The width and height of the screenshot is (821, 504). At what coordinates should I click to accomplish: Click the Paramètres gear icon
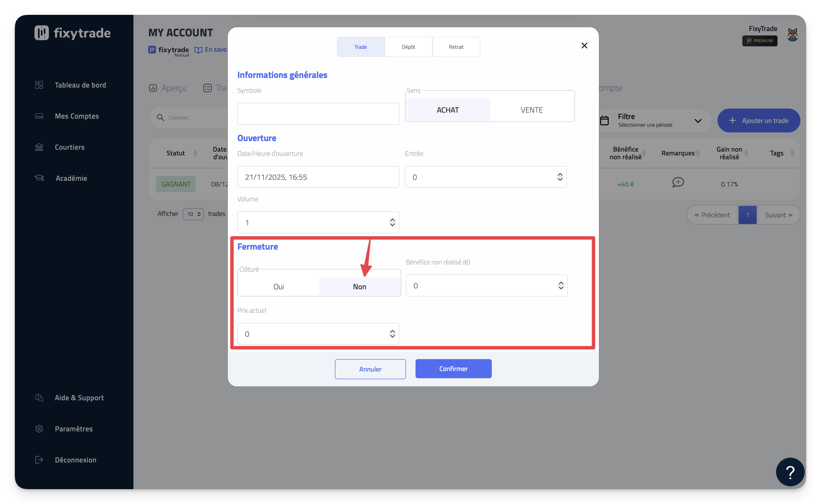pos(39,429)
